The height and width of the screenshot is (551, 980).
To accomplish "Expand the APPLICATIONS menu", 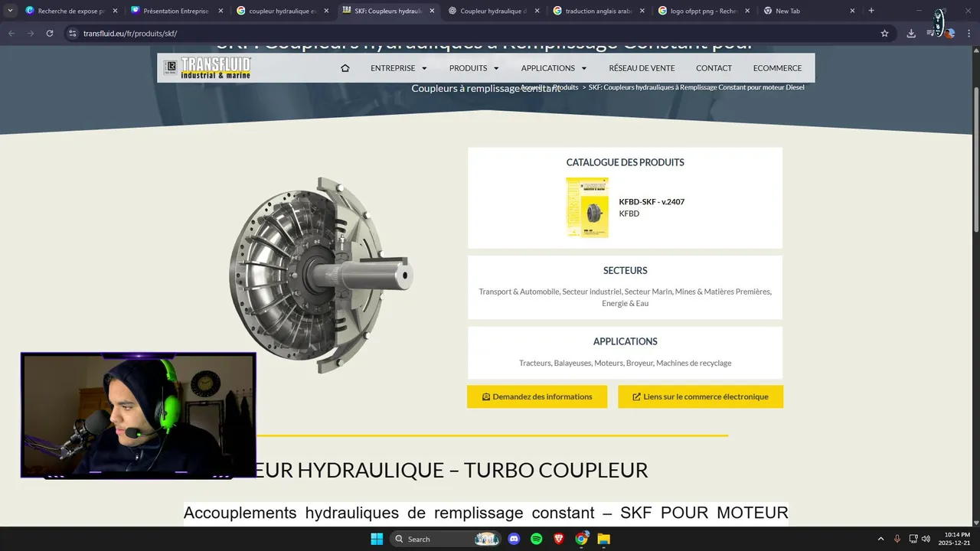I will (x=554, y=68).
